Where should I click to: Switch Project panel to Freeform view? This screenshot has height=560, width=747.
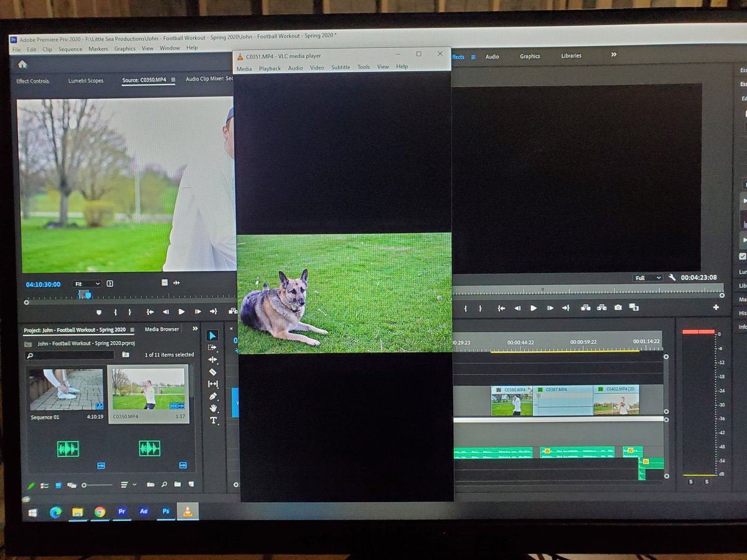[72, 485]
